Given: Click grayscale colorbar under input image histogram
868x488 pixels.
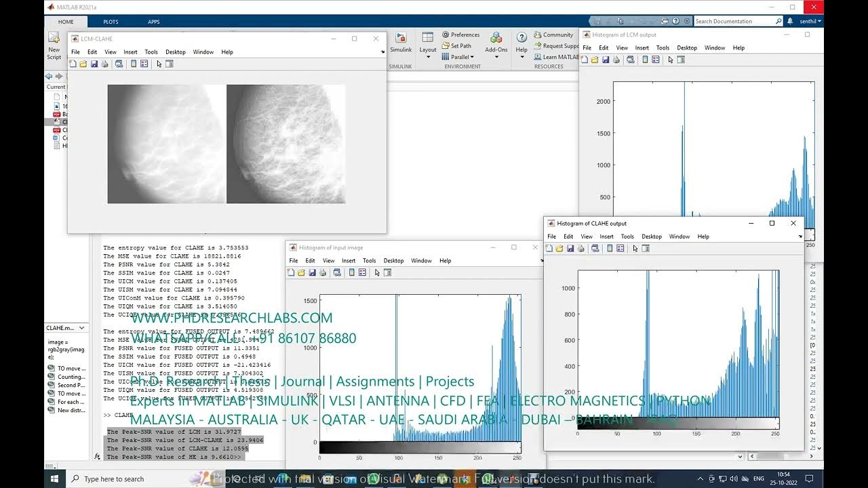Looking at the screenshot, I should pyautogui.click(x=420, y=447).
